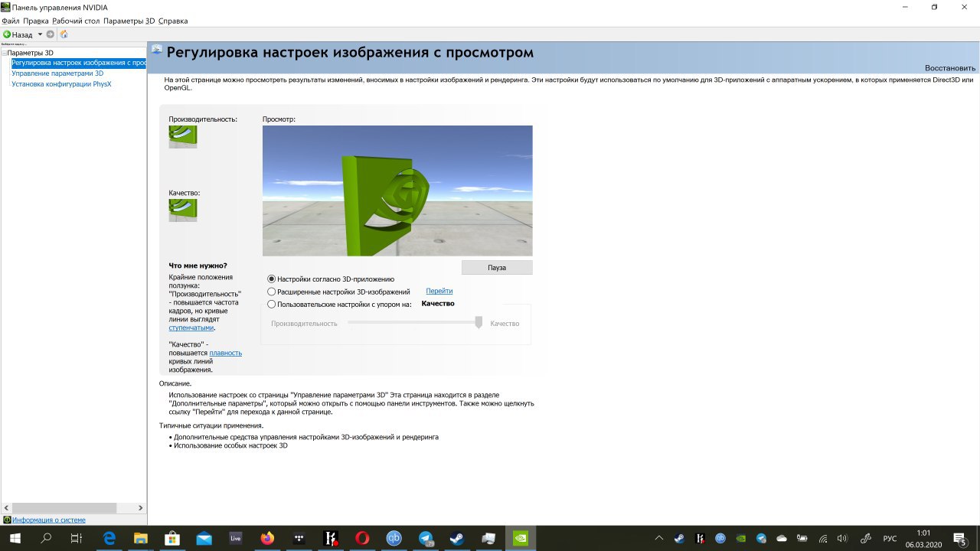This screenshot has height=551, width=980.
Task: Click the Пауза button
Action: (497, 268)
